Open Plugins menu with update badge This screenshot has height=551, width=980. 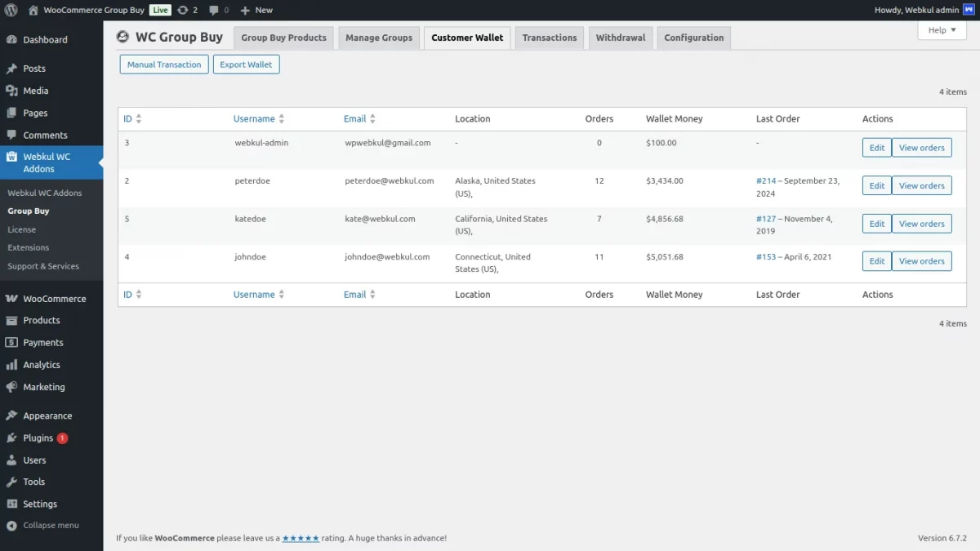(38, 438)
